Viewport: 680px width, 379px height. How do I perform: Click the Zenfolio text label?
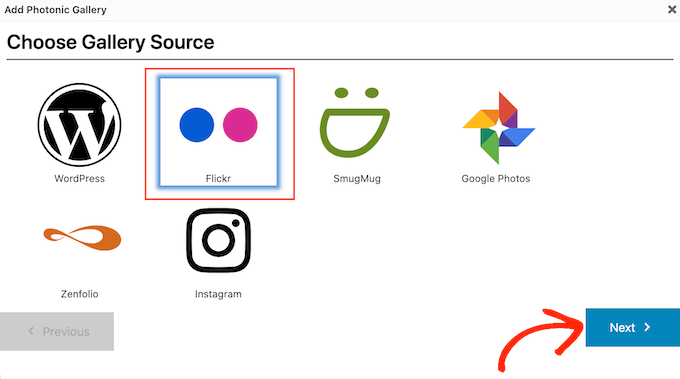tap(79, 294)
